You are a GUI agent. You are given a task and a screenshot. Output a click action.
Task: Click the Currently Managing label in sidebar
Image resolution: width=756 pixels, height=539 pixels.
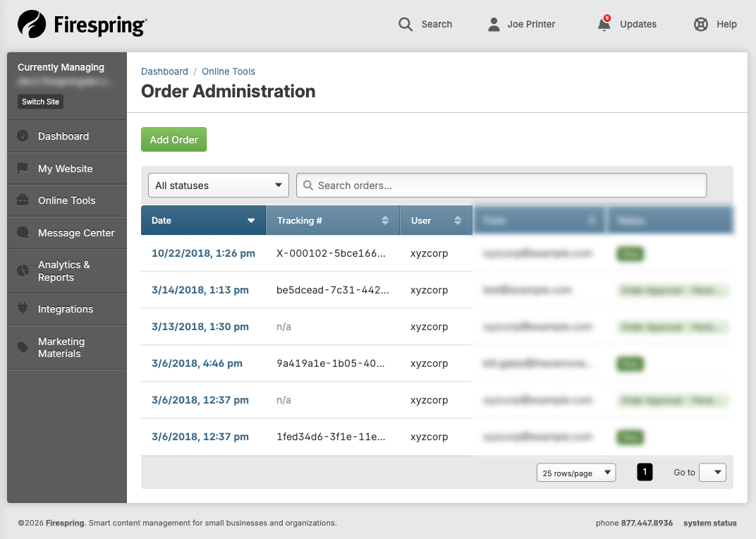61,67
